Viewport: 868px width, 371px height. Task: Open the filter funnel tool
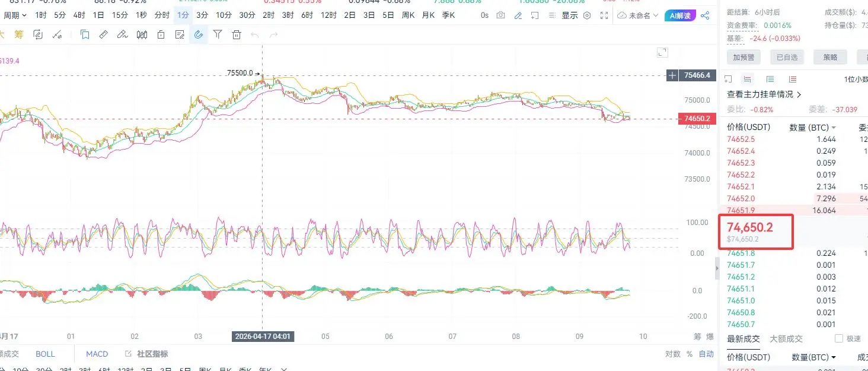tap(218, 35)
